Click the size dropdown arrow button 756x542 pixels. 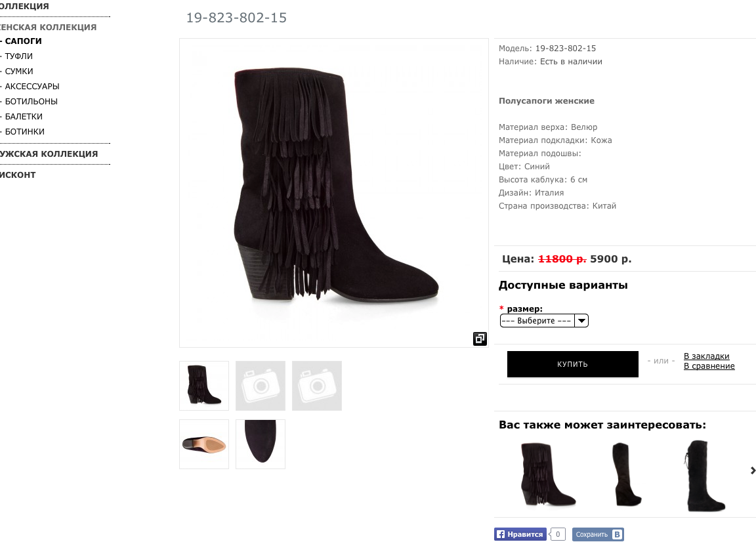tap(581, 321)
